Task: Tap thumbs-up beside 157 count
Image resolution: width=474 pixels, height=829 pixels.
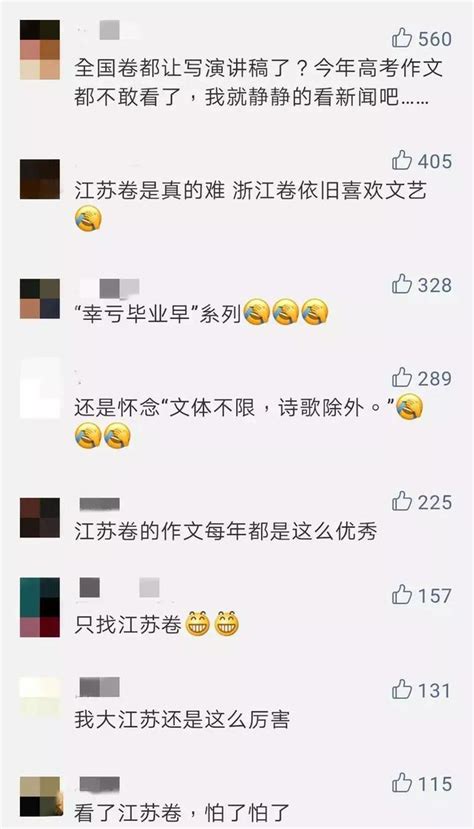Action: click(402, 595)
